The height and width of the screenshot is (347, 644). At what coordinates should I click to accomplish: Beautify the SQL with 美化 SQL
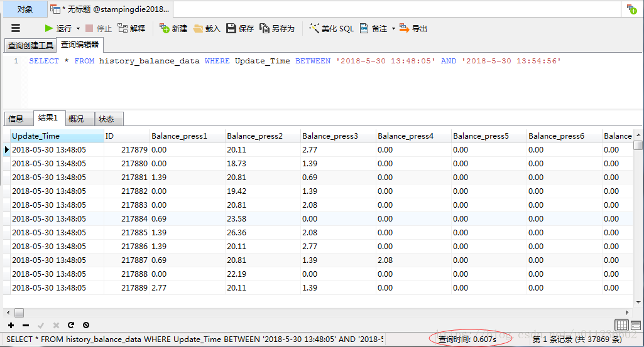click(x=332, y=28)
